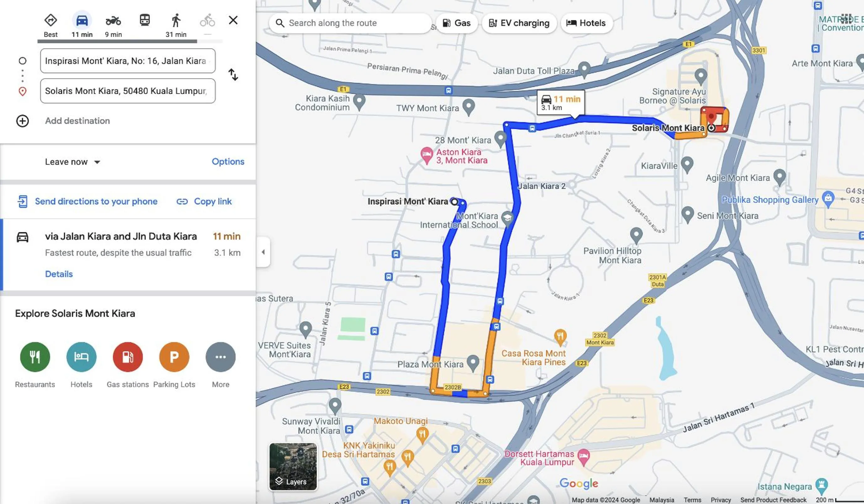Open route Options
Screen dimensions: 864x504
click(x=228, y=161)
